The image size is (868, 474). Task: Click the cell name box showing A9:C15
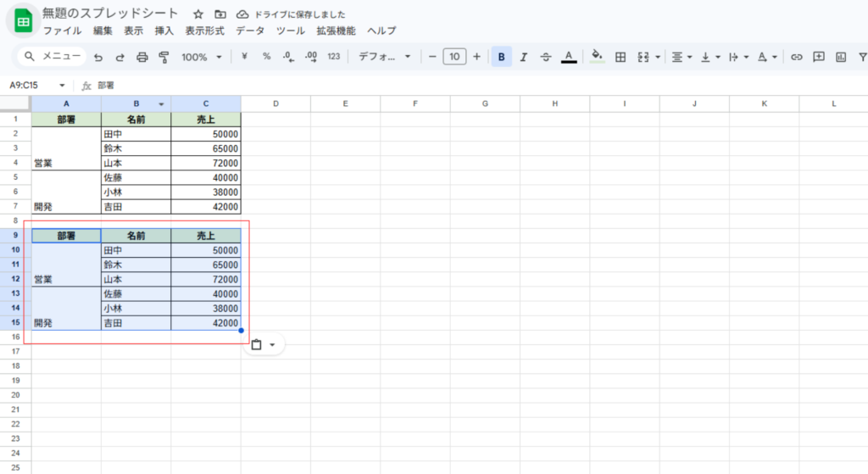32,86
